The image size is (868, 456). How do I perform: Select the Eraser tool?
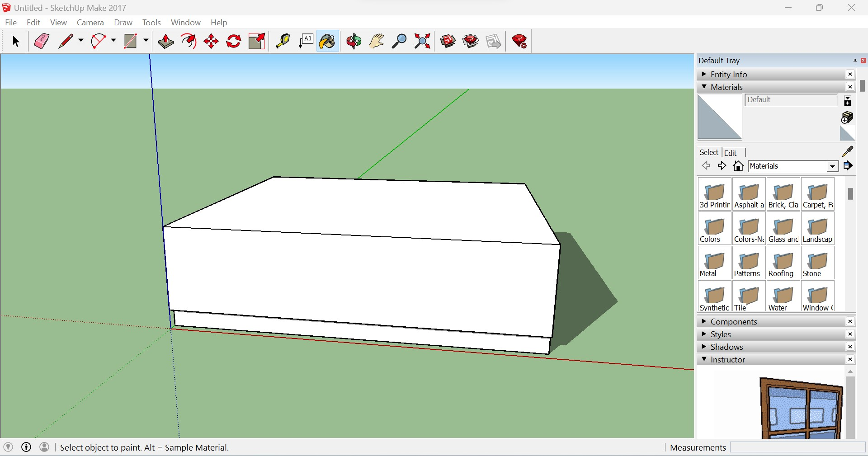(x=41, y=41)
